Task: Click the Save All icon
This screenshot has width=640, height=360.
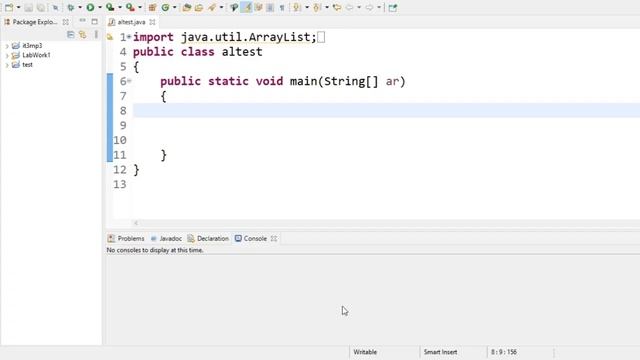Action: click(41, 7)
